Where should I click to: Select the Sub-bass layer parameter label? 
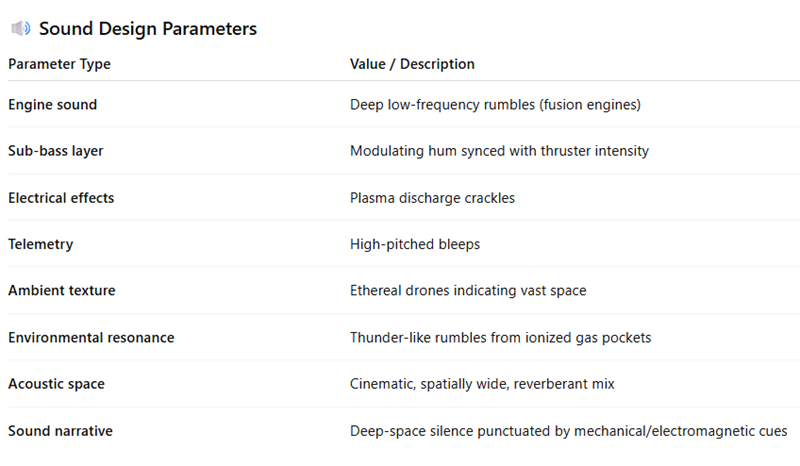click(56, 151)
